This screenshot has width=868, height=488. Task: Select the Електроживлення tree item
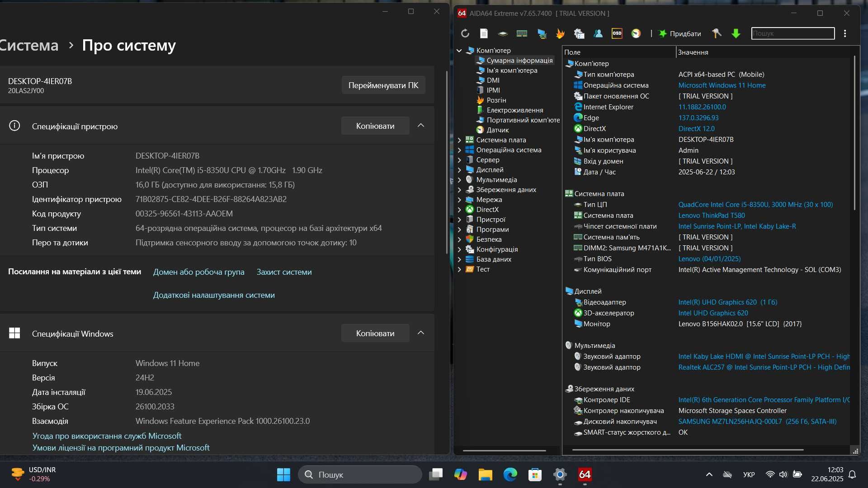pyautogui.click(x=515, y=110)
